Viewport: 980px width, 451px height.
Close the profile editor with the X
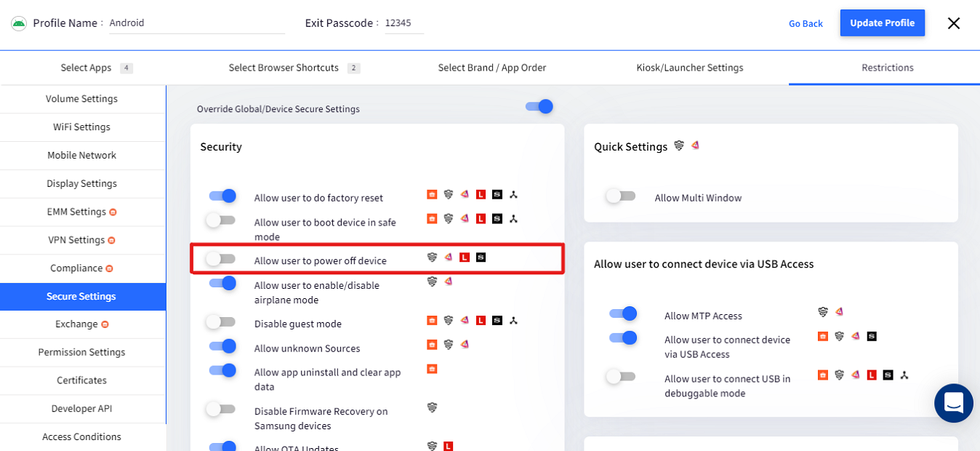point(954,23)
